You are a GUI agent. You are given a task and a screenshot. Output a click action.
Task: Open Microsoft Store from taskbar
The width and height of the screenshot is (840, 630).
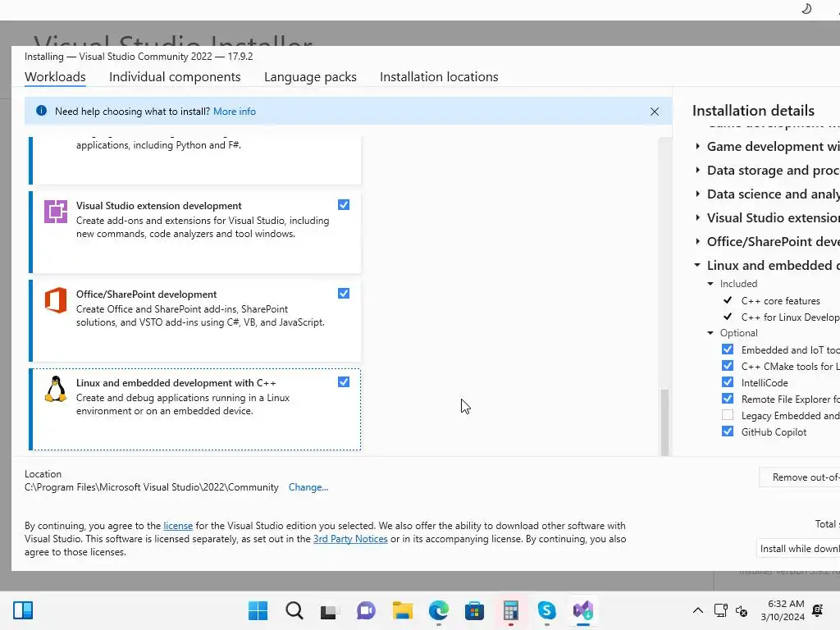pos(474,610)
